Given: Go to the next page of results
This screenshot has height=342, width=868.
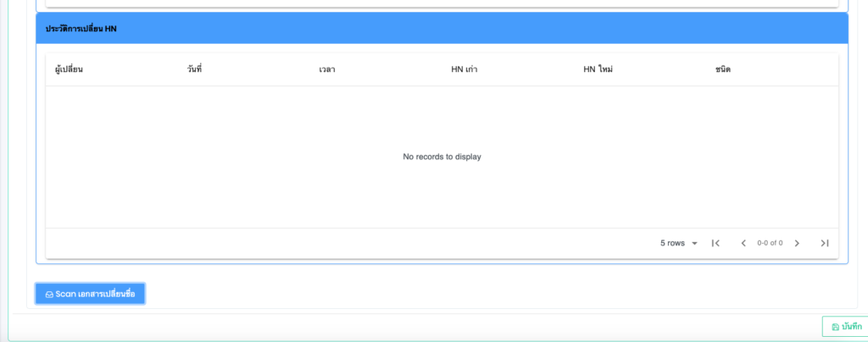Looking at the screenshot, I should point(797,243).
